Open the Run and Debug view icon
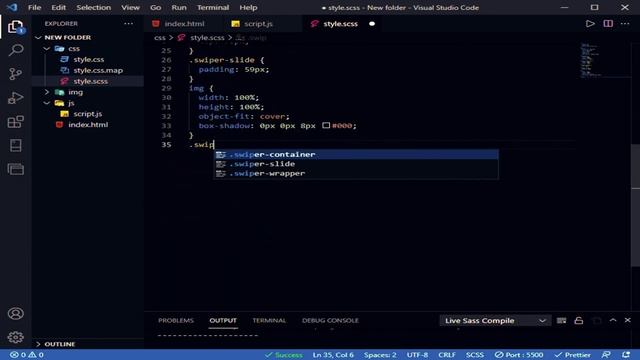The height and width of the screenshot is (360, 640). click(16, 98)
